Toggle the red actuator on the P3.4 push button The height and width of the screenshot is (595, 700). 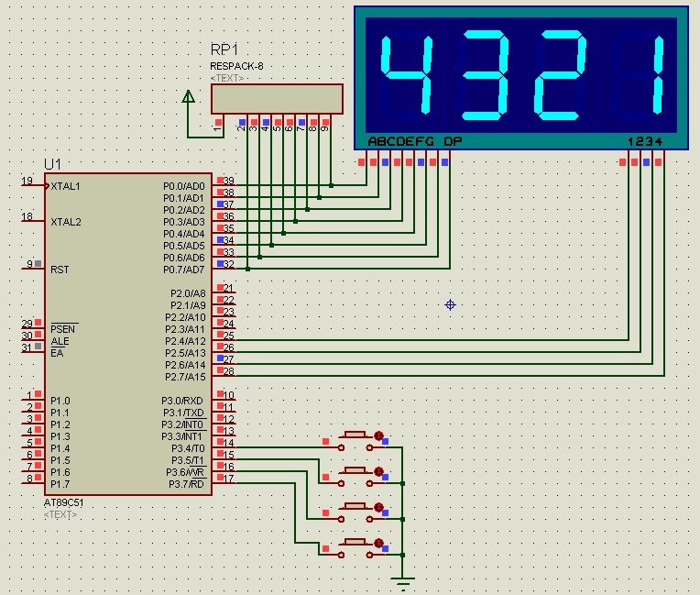tap(378, 435)
